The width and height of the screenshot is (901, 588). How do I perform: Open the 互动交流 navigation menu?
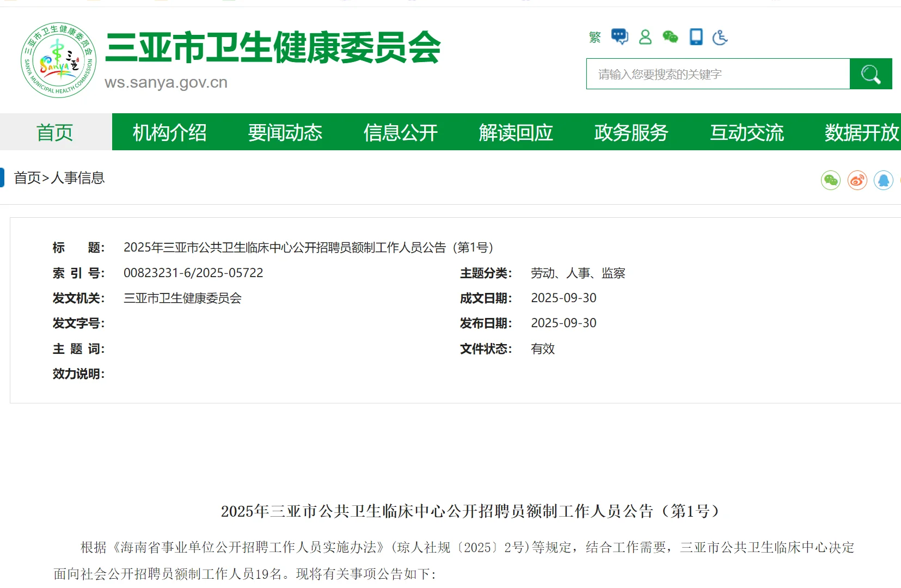[x=747, y=132]
